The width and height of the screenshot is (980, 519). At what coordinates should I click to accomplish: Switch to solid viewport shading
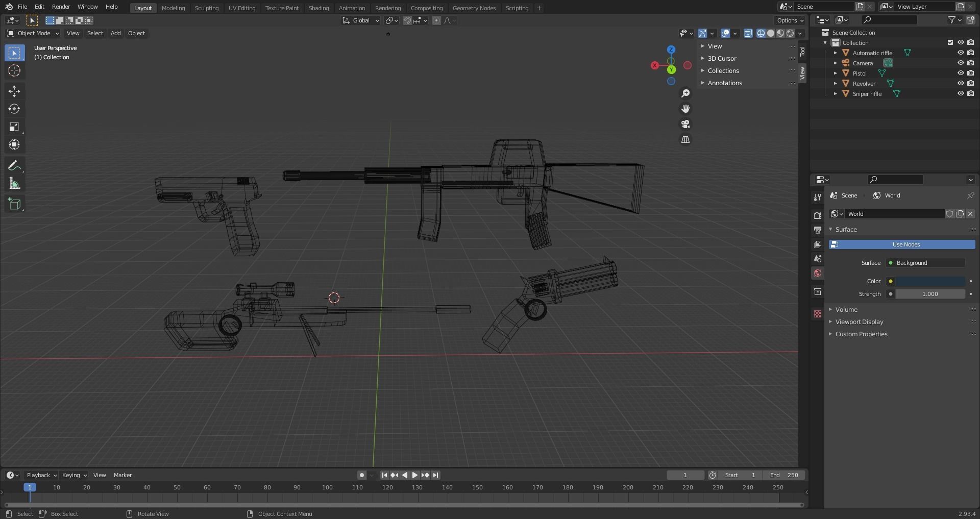(x=771, y=33)
